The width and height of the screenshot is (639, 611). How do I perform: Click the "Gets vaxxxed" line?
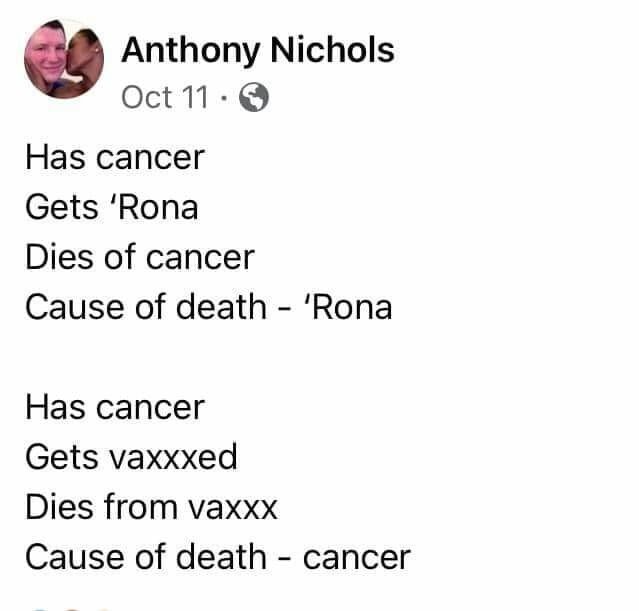point(131,457)
